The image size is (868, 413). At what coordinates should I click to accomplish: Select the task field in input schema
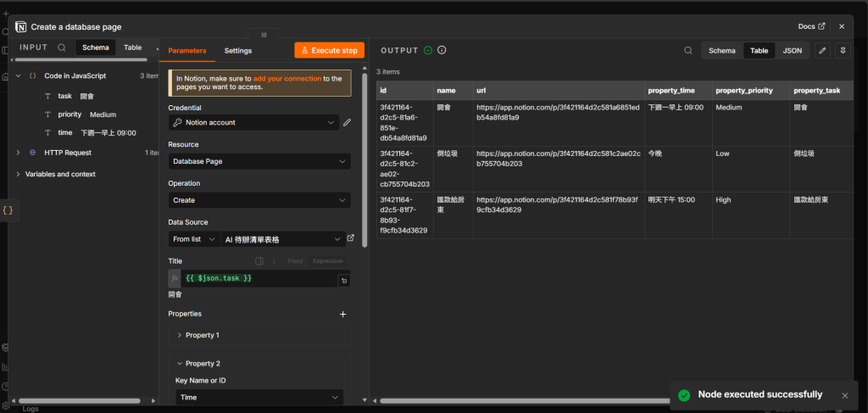pos(64,96)
